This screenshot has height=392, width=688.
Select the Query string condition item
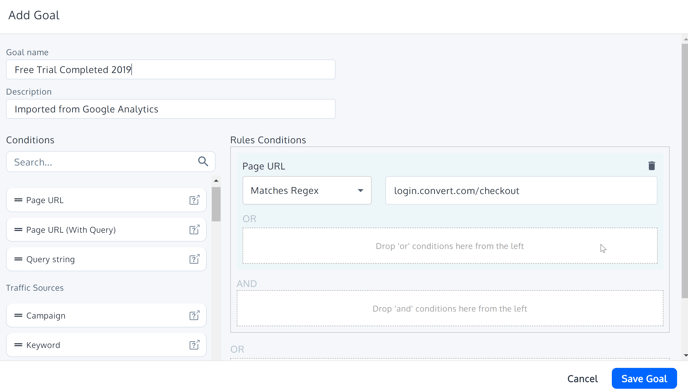coord(106,259)
